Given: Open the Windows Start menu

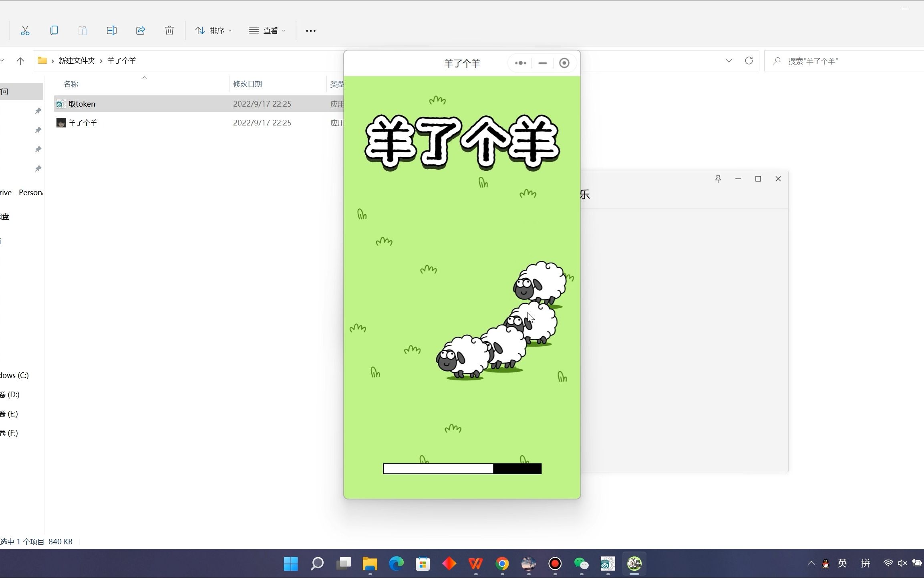Looking at the screenshot, I should tap(291, 564).
